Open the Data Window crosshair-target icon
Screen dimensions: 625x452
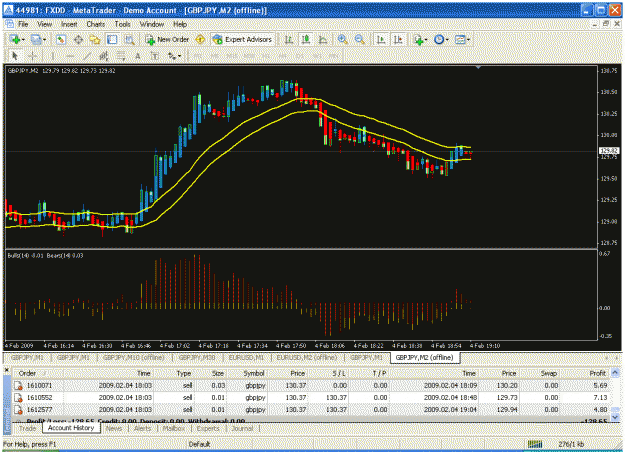pyautogui.click(x=78, y=39)
